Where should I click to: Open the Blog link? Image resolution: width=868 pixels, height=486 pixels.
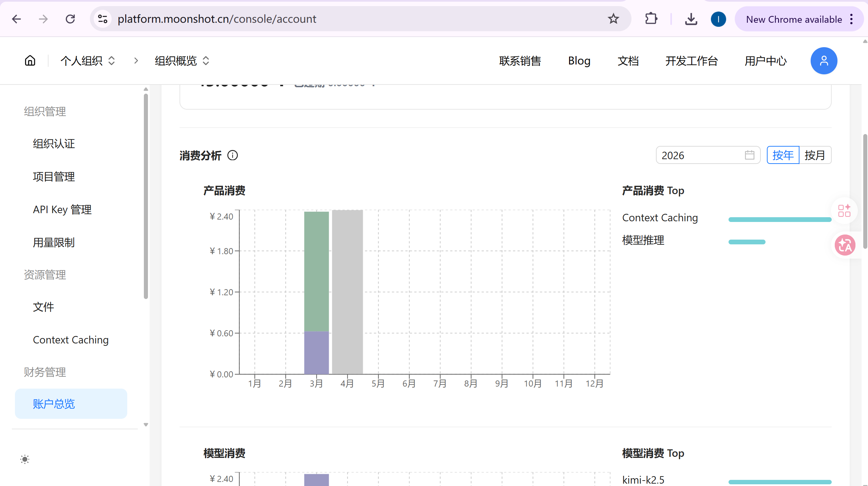(x=579, y=61)
